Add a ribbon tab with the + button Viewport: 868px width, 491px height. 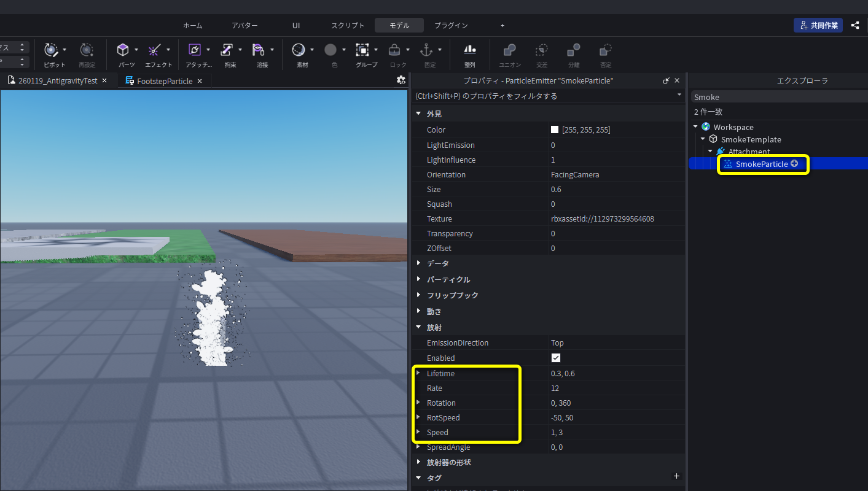[502, 25]
